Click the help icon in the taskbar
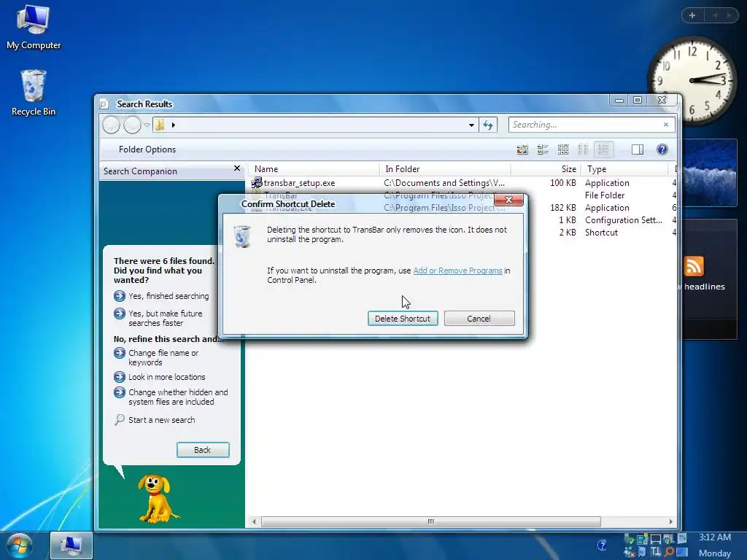Image resolution: width=747 pixels, height=560 pixels. coord(602,545)
